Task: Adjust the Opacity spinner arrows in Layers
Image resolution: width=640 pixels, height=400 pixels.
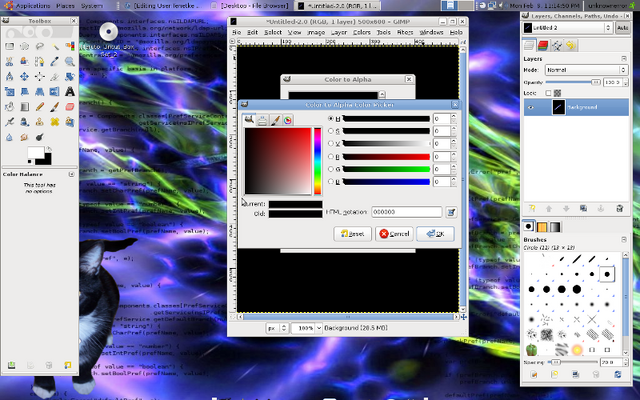Action: [x=626, y=82]
